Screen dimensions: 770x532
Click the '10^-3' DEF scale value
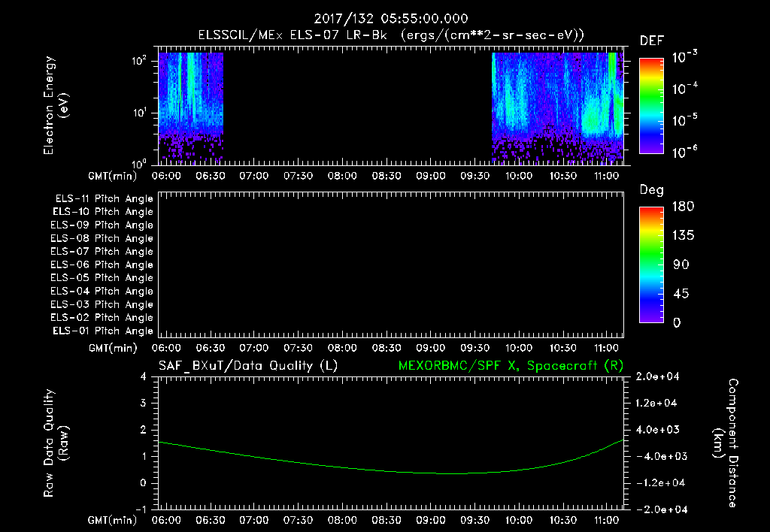pos(684,56)
